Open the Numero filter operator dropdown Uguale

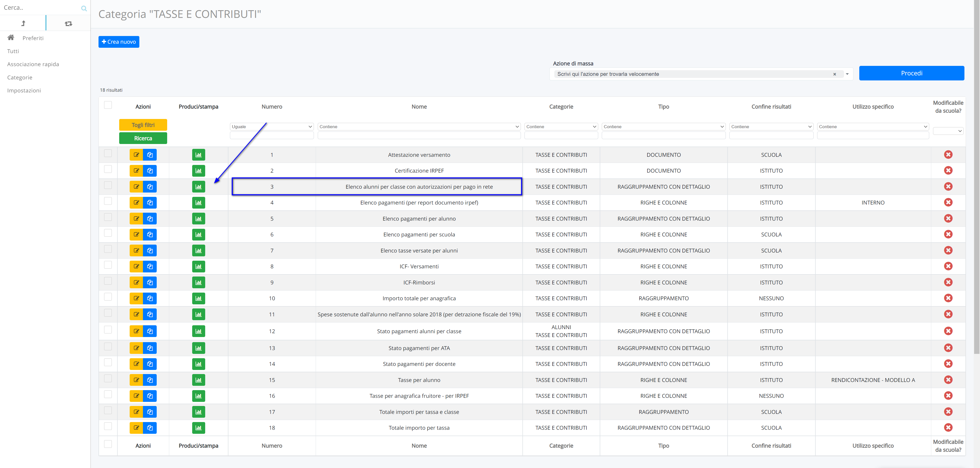272,127
